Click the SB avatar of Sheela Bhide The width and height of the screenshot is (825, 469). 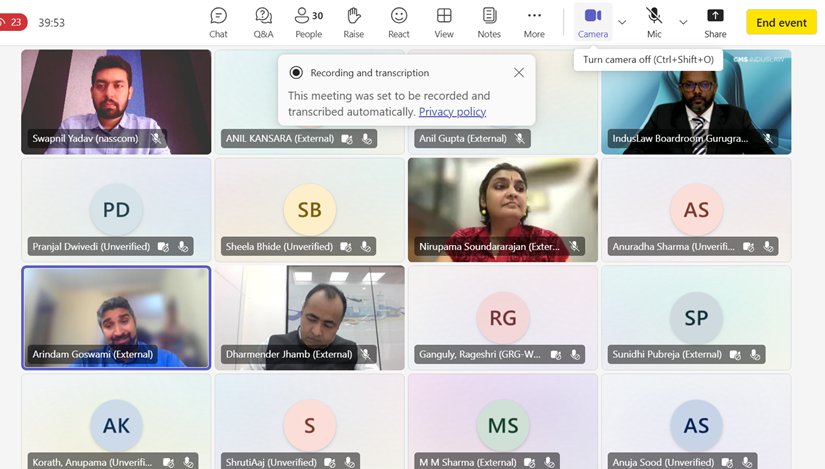(309, 209)
